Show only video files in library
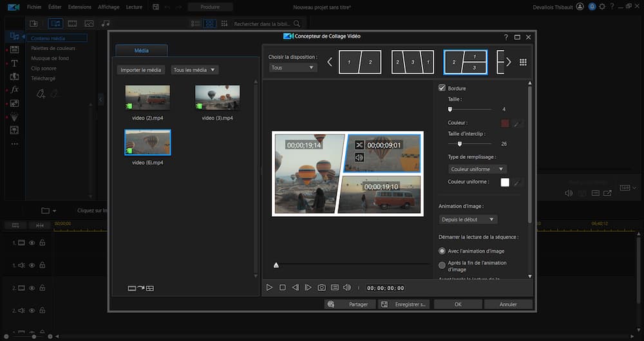The image size is (644, 341). click(72, 24)
